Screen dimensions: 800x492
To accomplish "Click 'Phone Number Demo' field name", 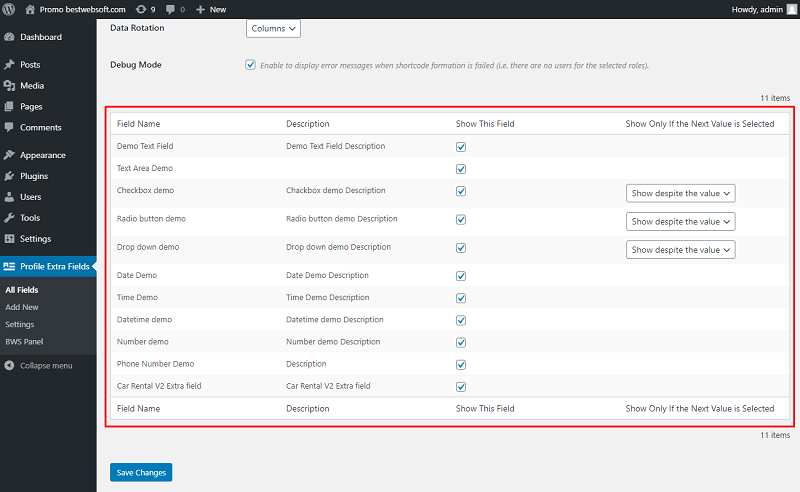I will pyautogui.click(x=156, y=364).
